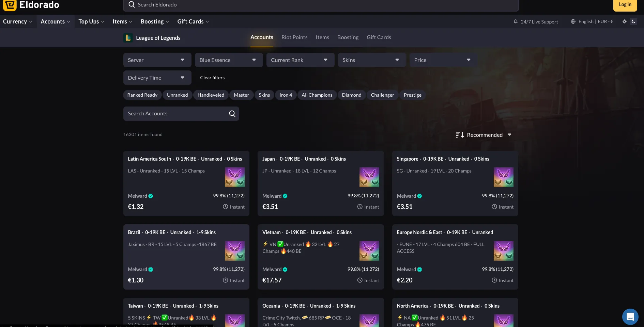Click clock icon on Japan €3.51 listing
This screenshot has height=327, width=644.
pyautogui.click(x=360, y=207)
